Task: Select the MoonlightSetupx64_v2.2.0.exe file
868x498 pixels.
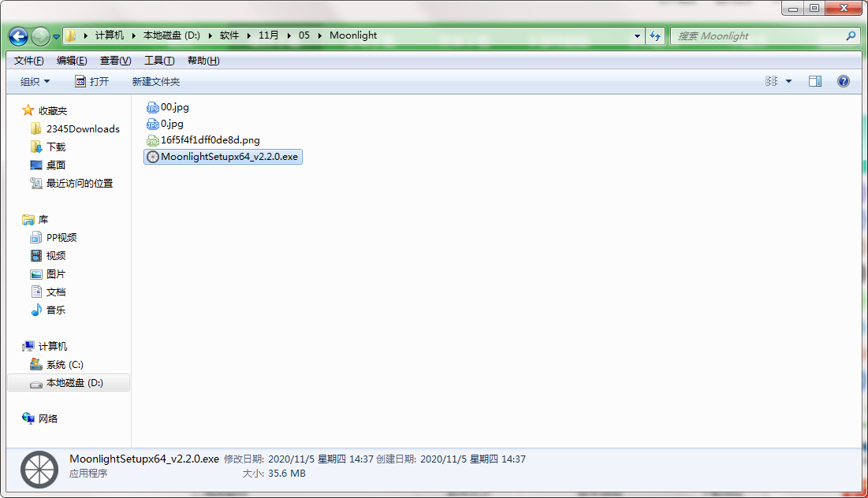Action: pos(229,157)
